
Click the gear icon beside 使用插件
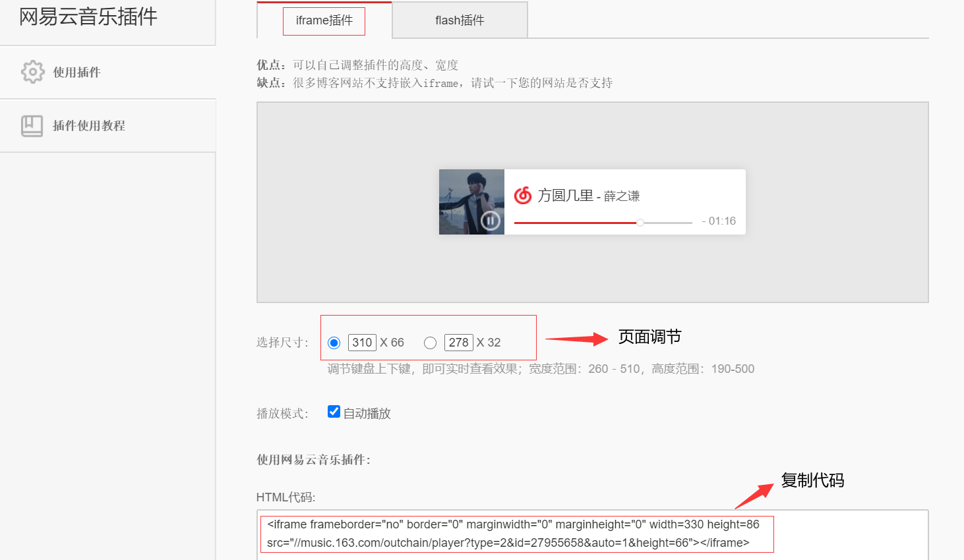[32, 72]
